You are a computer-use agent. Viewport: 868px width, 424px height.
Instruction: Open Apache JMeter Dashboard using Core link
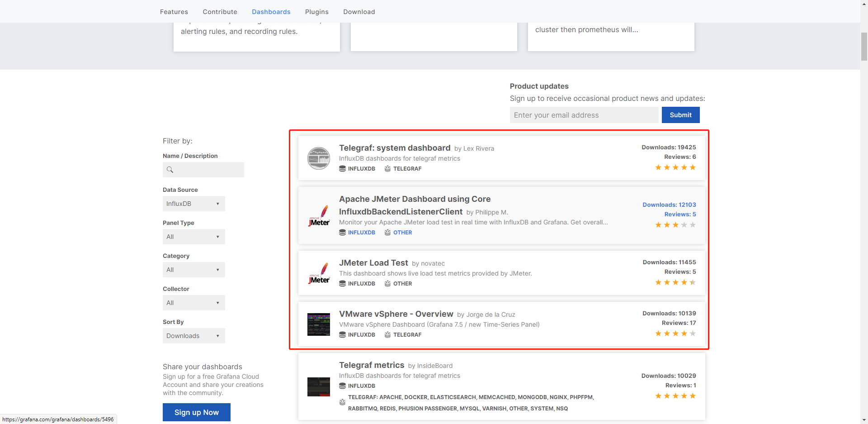(415, 205)
